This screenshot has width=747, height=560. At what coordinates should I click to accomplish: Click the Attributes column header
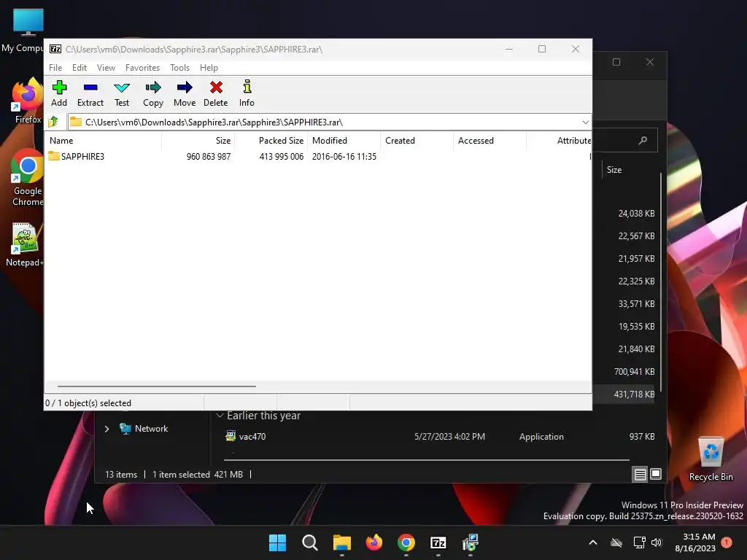[559, 141]
